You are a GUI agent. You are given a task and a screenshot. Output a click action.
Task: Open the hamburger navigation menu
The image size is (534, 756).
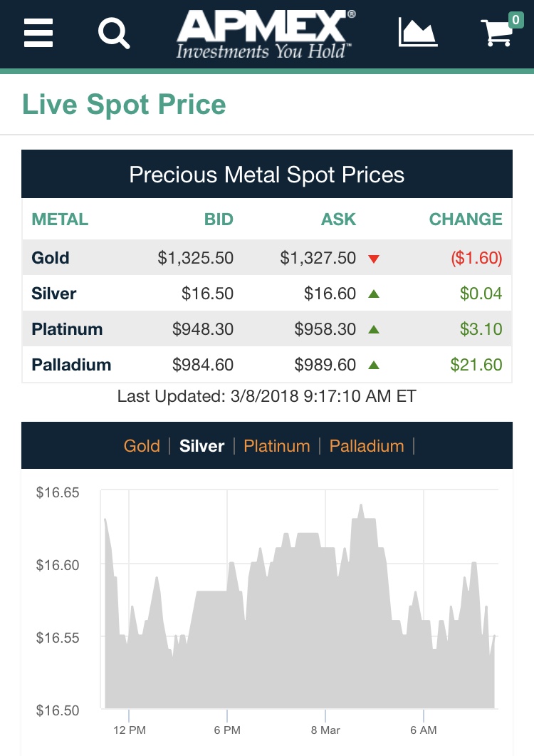pyautogui.click(x=38, y=32)
